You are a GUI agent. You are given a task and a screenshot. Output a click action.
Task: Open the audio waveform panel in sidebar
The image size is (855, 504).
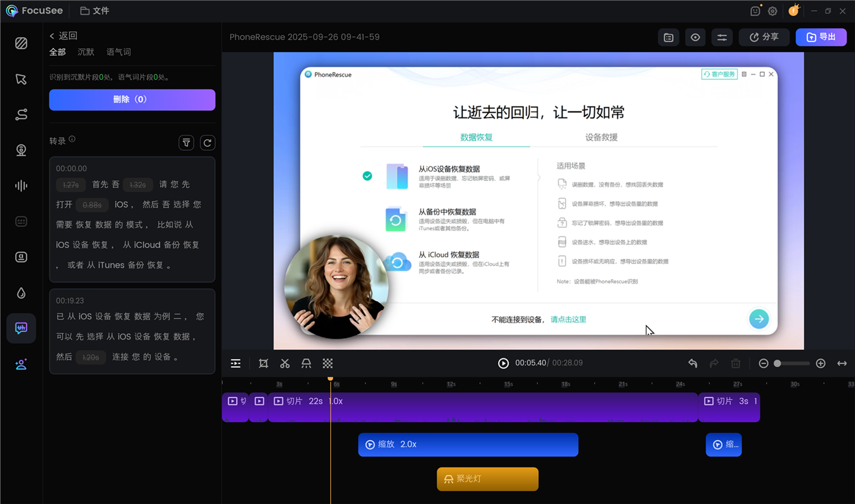21,186
